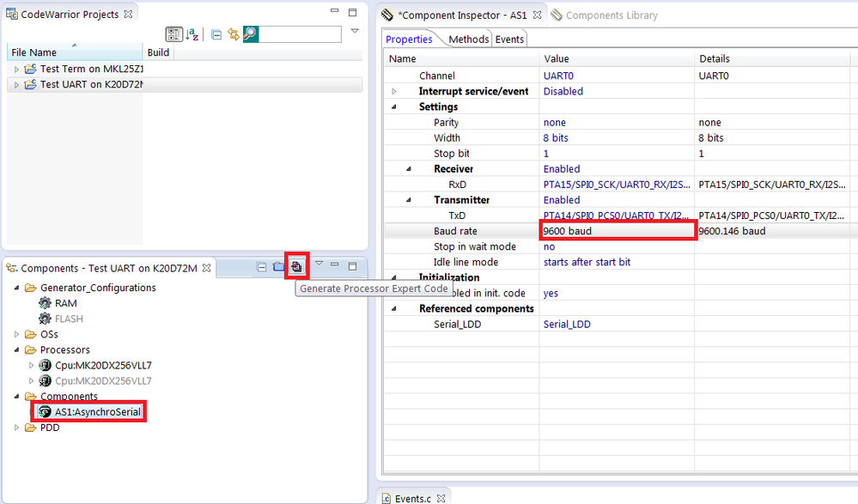Click the AS1 component serial icon

click(x=45, y=411)
